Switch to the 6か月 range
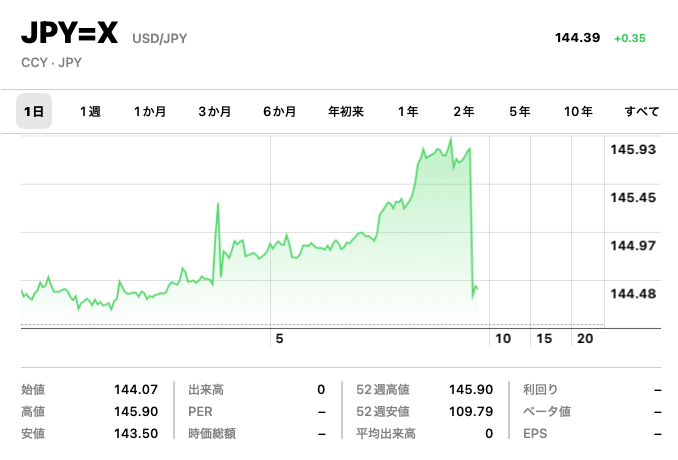This screenshot has height=460, width=678. pyautogui.click(x=279, y=112)
